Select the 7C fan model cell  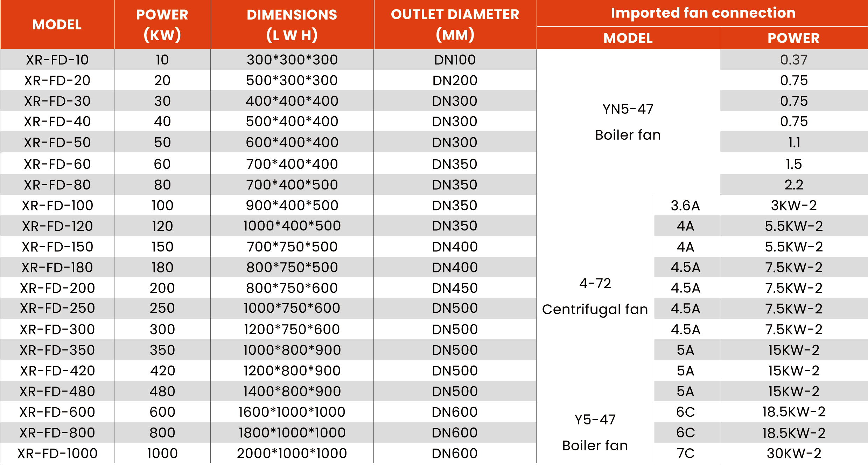point(685,453)
